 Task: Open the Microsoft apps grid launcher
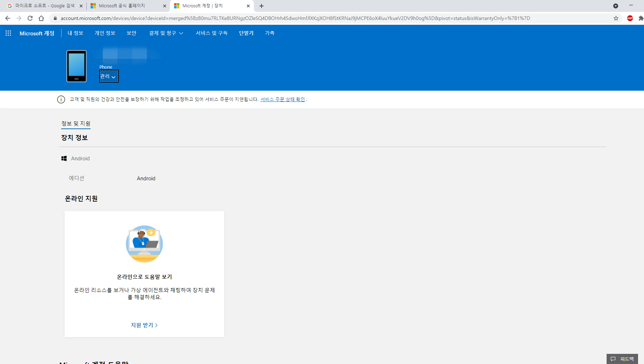tap(8, 33)
